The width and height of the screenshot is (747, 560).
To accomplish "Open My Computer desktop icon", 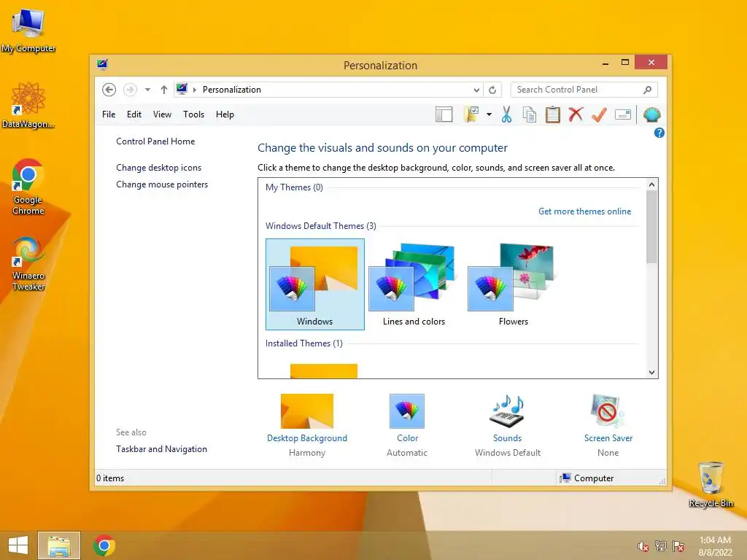I will pos(28,31).
